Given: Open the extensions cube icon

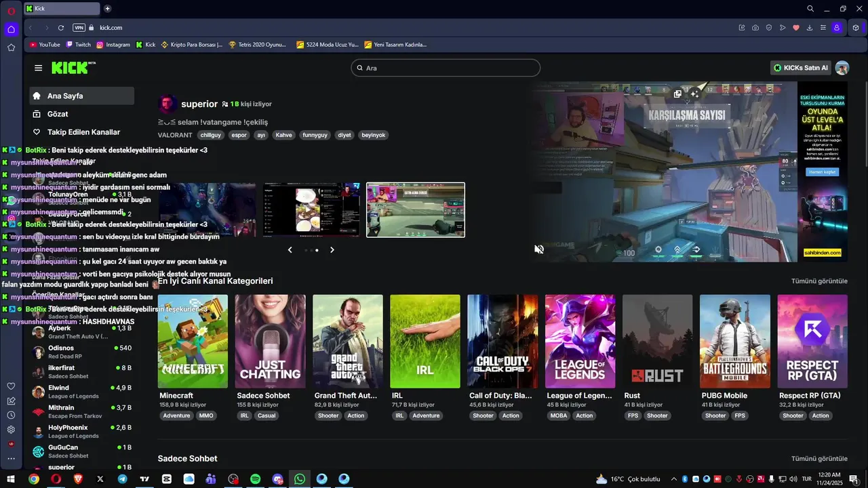Looking at the screenshot, I should point(856,28).
